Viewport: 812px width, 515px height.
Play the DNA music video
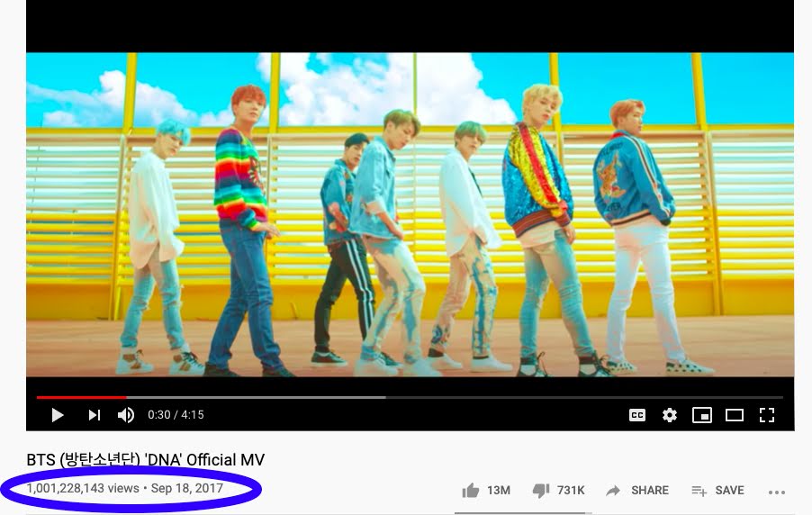click(x=58, y=415)
